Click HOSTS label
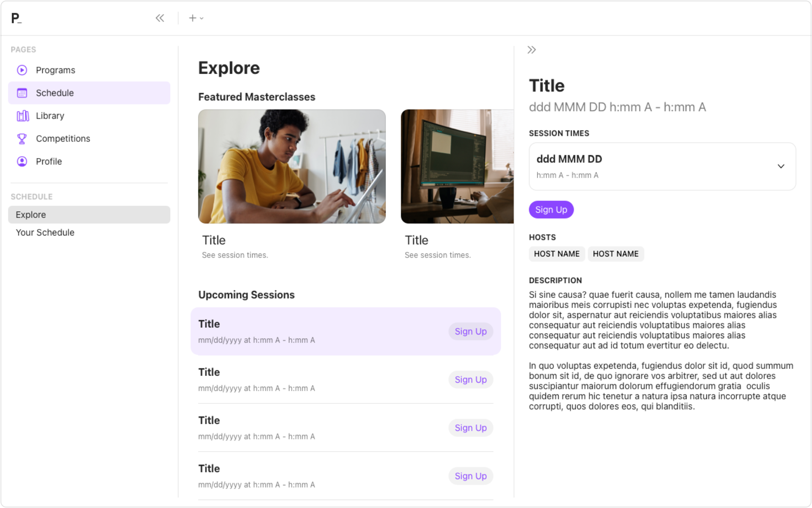The width and height of the screenshot is (812, 508). click(542, 237)
